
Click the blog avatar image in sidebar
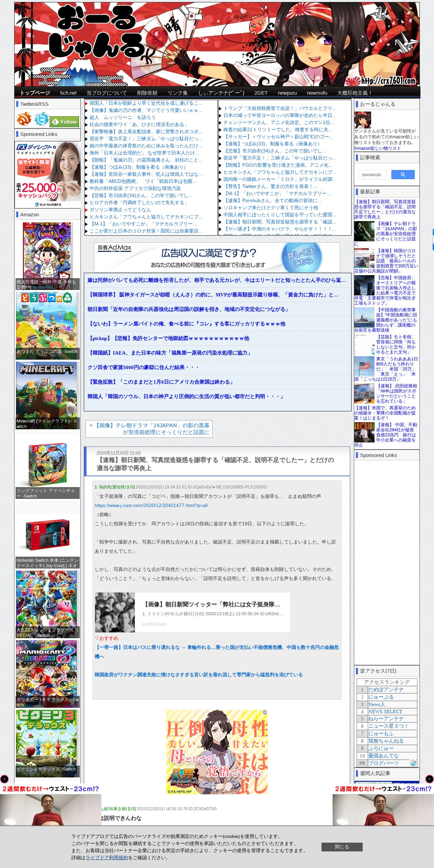click(362, 120)
